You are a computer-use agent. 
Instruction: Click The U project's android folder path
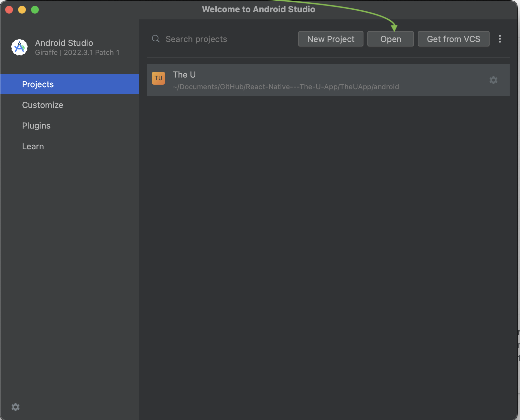pos(286,87)
